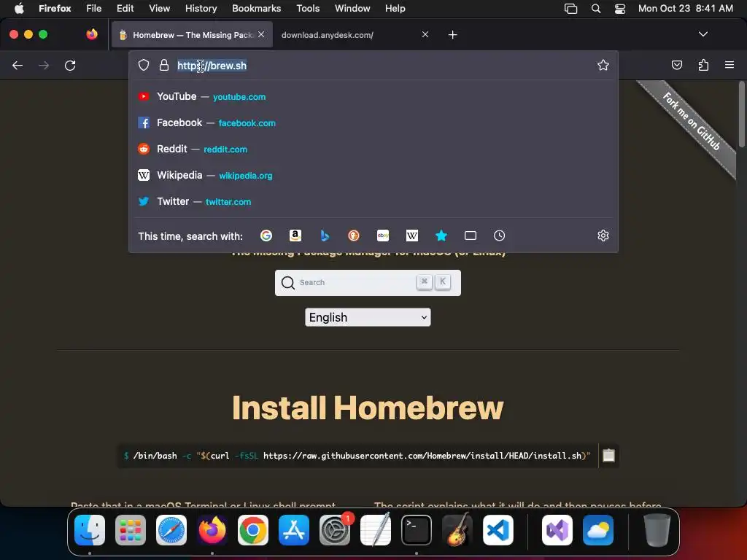Open the Weather app from the Dock
Screen dimensions: 747x560
[598, 530]
